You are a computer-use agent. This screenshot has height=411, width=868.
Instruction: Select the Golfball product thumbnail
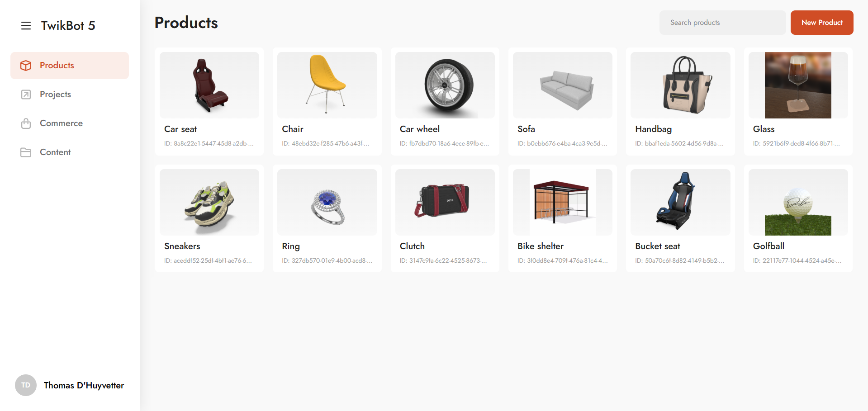[x=798, y=202]
